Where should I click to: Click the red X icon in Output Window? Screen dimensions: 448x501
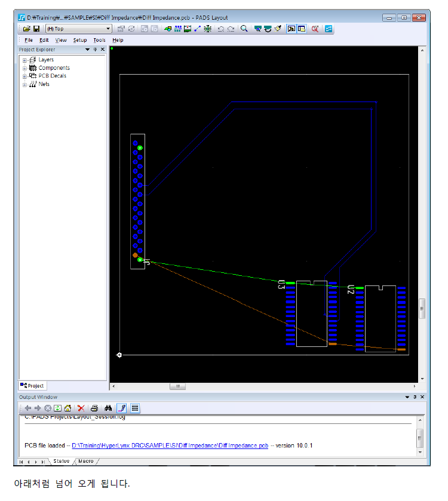(x=81, y=408)
